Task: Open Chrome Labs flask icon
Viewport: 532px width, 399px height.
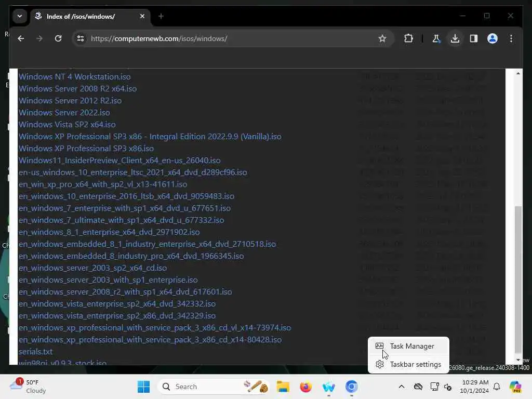Action: 436,38
